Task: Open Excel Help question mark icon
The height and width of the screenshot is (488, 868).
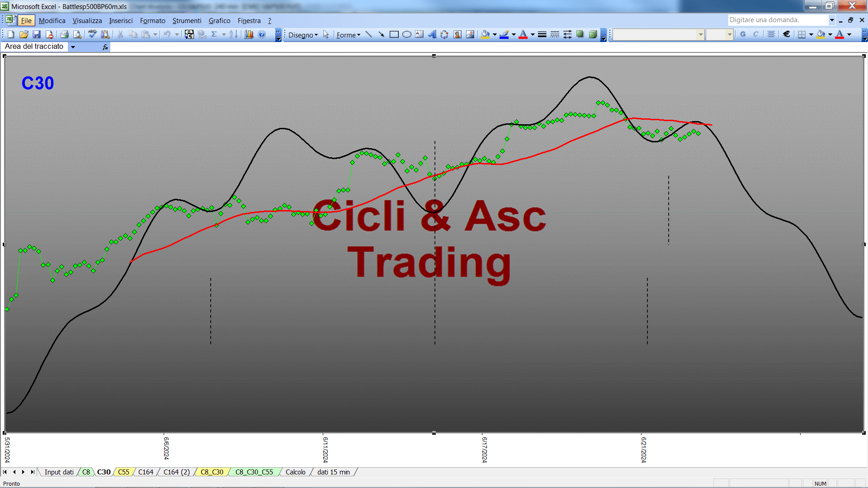Action: click(x=262, y=35)
